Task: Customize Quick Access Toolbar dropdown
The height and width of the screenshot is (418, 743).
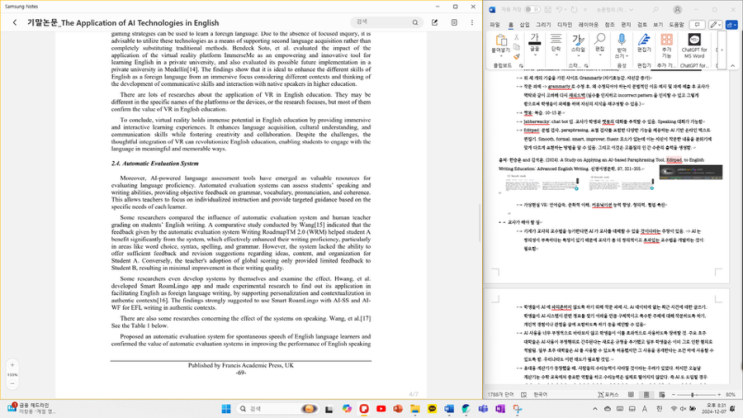Action: (x=585, y=9)
